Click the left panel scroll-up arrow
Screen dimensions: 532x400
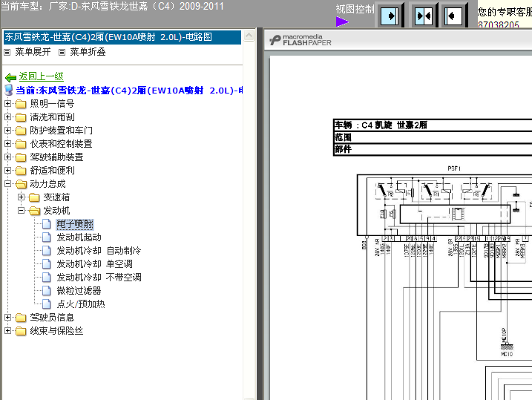(249, 36)
